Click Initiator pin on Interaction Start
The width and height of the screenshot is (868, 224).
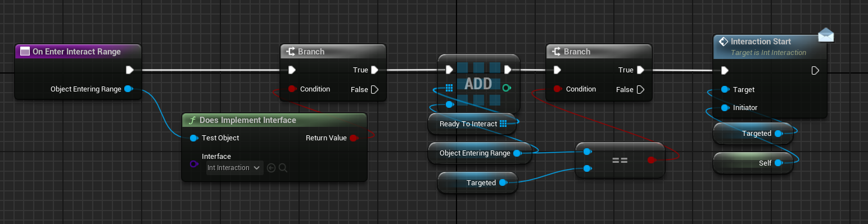point(725,107)
